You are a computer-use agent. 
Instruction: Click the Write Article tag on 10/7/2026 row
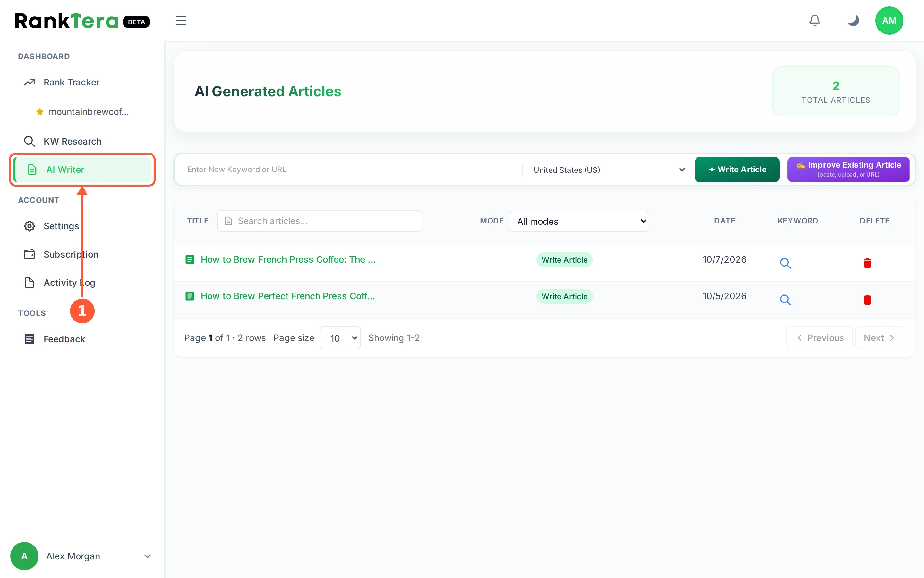coord(564,260)
